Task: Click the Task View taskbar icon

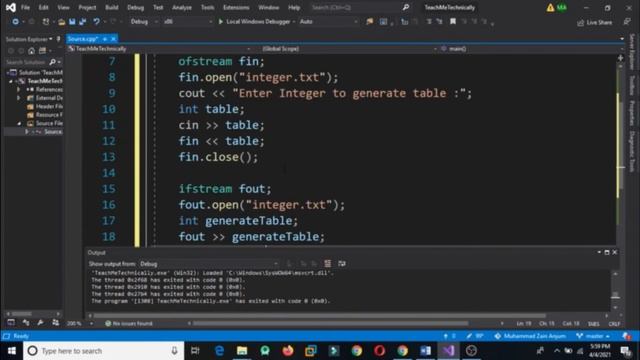Action: 195,351
